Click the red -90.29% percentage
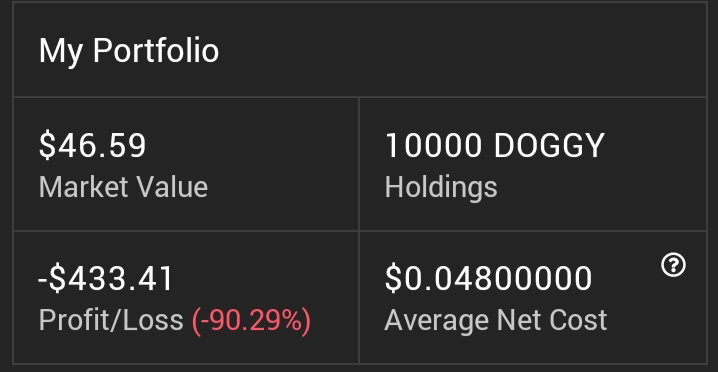Image resolution: width=718 pixels, height=372 pixels. [251, 320]
